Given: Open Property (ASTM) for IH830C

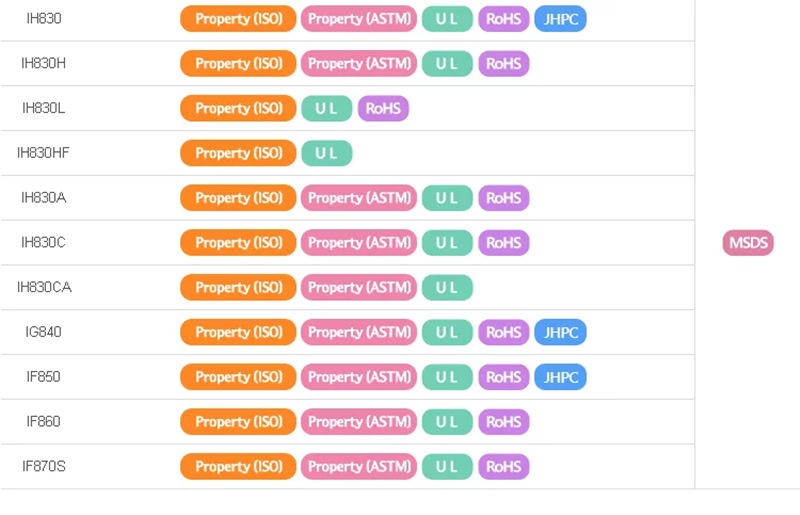Looking at the screenshot, I should 358,243.
